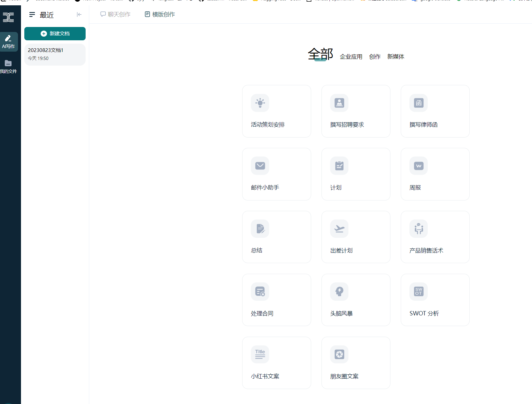
Task: Click the head lightning icon for 头脑风暴
Action: pyautogui.click(x=339, y=292)
